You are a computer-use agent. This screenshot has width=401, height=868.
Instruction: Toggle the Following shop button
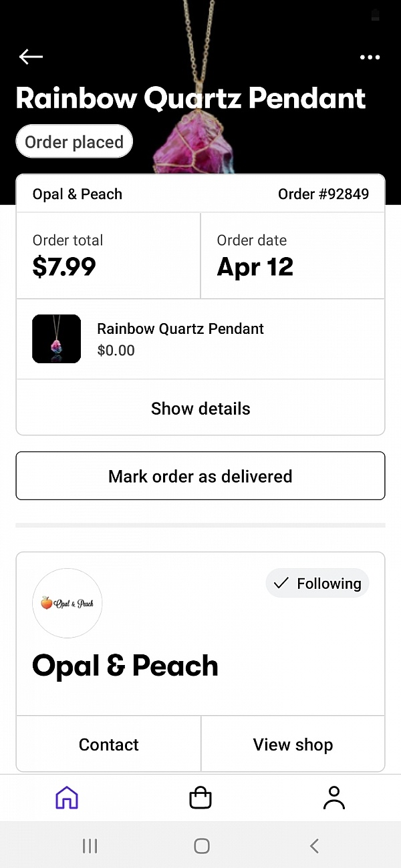317,584
